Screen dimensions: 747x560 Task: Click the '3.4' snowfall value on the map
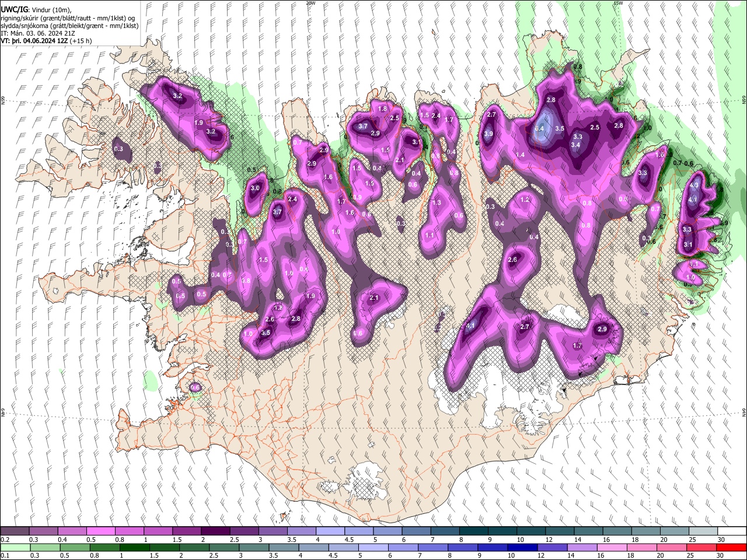(575, 145)
